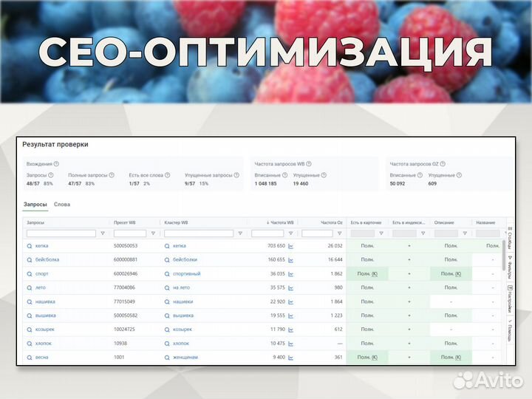Open the бейсболка query link
Image resolution: width=532 pixels, height=399 pixels.
(x=47, y=259)
